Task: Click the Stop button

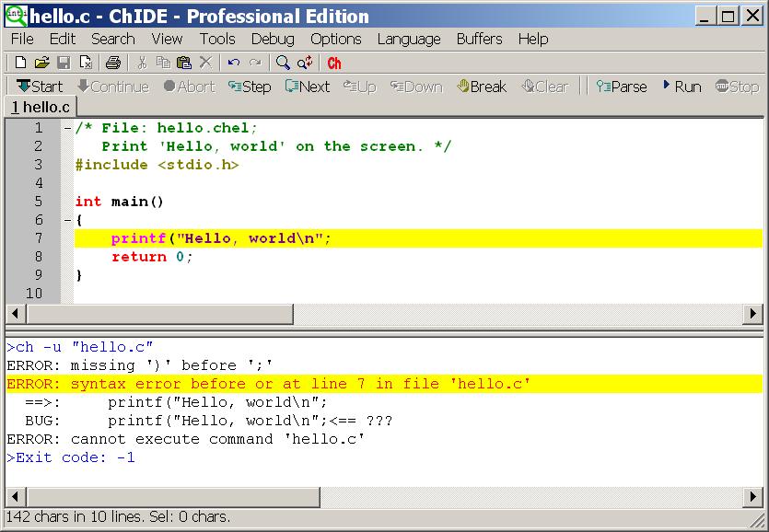Action: 737,87
